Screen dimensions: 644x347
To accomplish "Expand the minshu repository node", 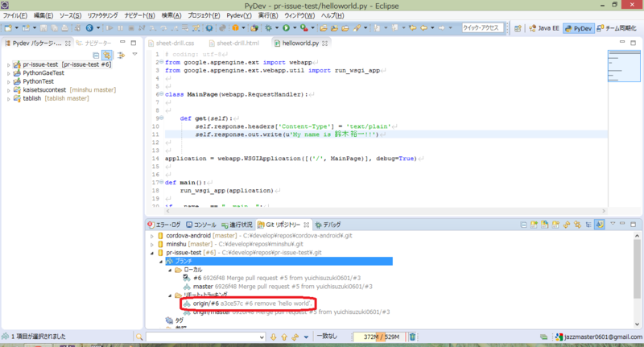I will (x=151, y=244).
